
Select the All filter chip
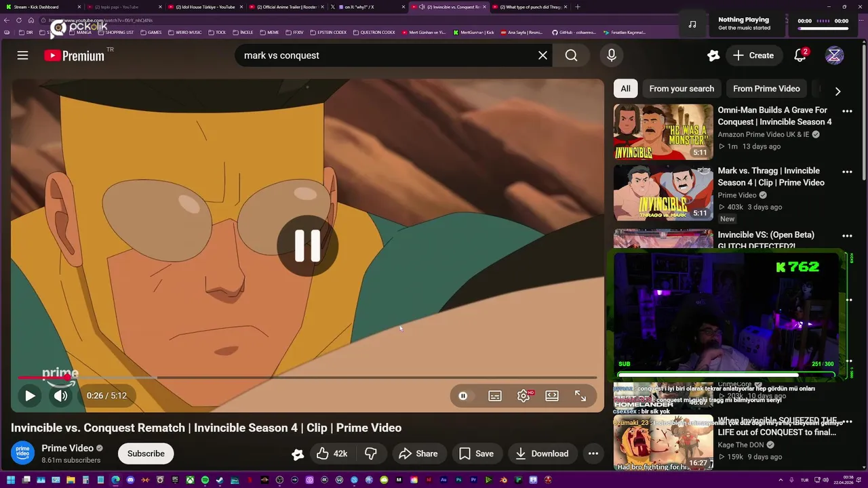point(625,89)
